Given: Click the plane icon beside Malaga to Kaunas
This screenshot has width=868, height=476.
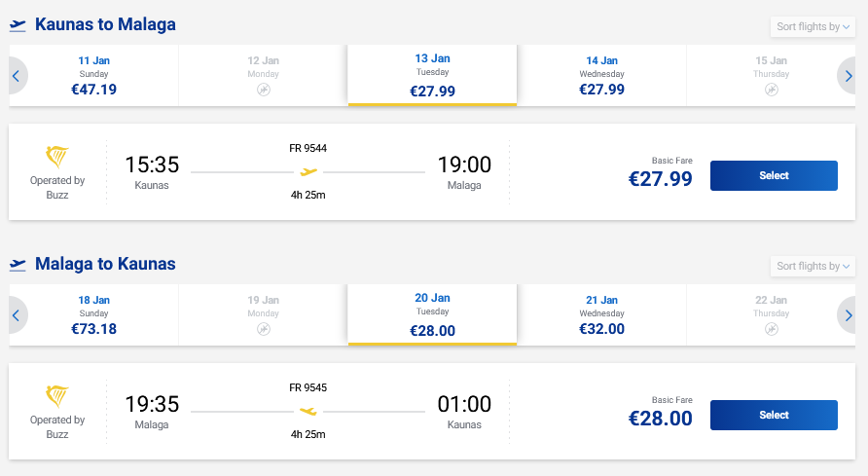Looking at the screenshot, I should click(18, 265).
